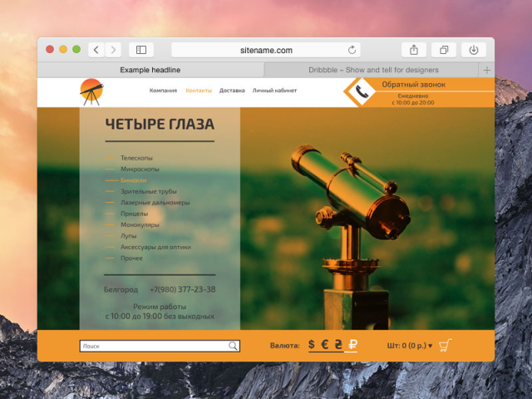Open the Доставка menu item

[x=232, y=91]
